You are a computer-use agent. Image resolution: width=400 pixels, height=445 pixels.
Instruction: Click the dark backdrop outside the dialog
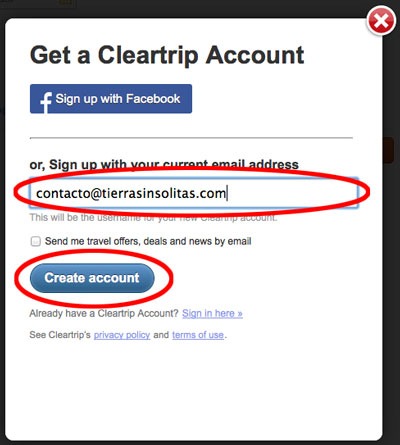pyautogui.click(x=200, y=8)
